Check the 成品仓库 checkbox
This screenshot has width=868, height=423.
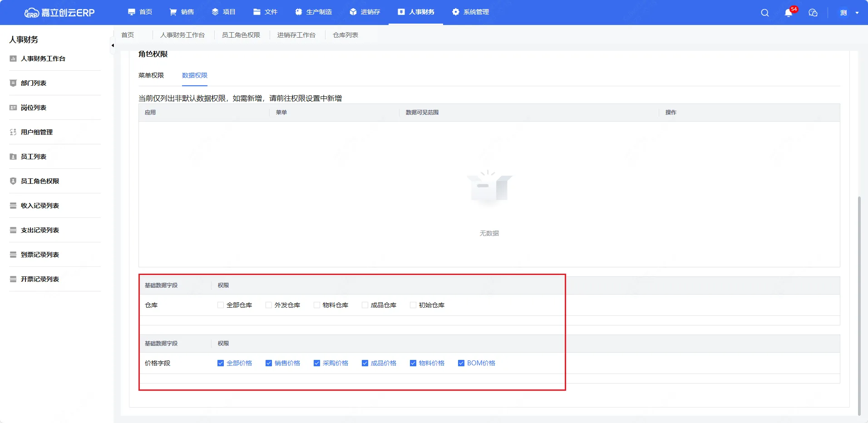click(x=365, y=305)
